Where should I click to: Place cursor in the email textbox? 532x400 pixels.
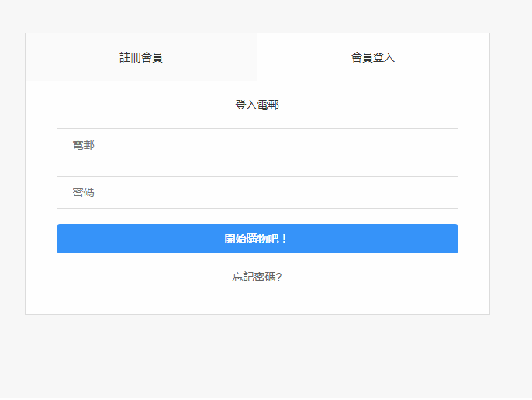click(257, 144)
